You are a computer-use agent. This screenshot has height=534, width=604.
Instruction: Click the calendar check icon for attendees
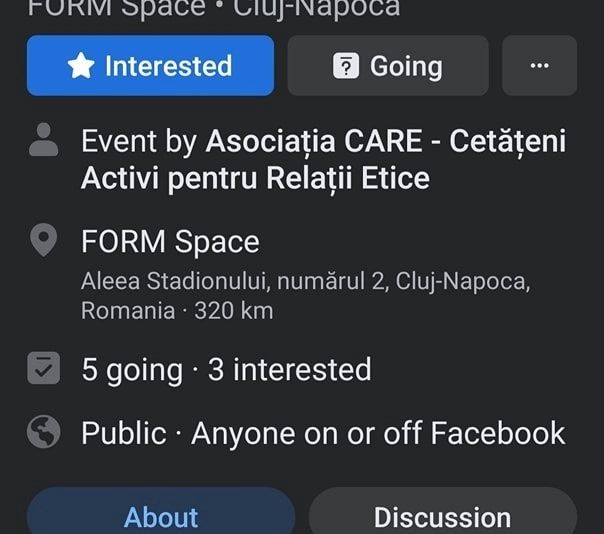44,368
